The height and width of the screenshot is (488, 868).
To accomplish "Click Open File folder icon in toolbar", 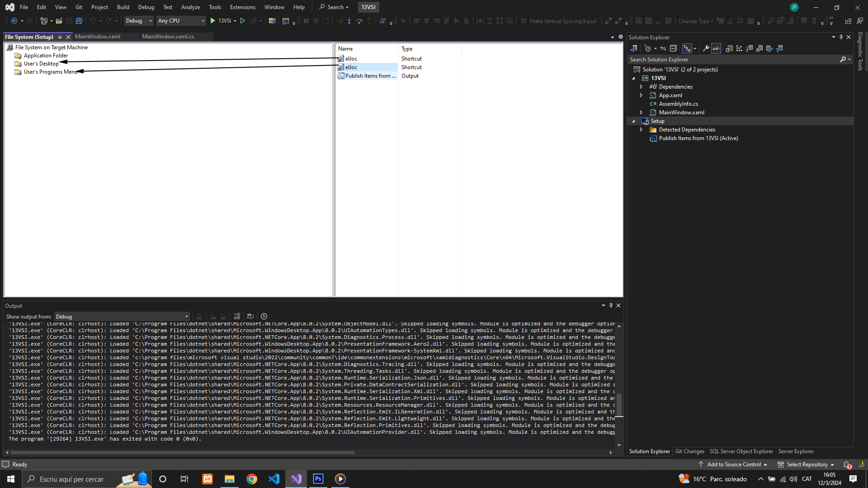I will [x=59, y=21].
